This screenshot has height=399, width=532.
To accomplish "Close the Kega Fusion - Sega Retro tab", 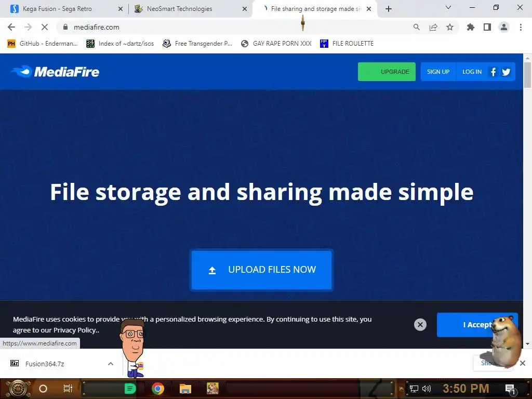I will 121,9.
